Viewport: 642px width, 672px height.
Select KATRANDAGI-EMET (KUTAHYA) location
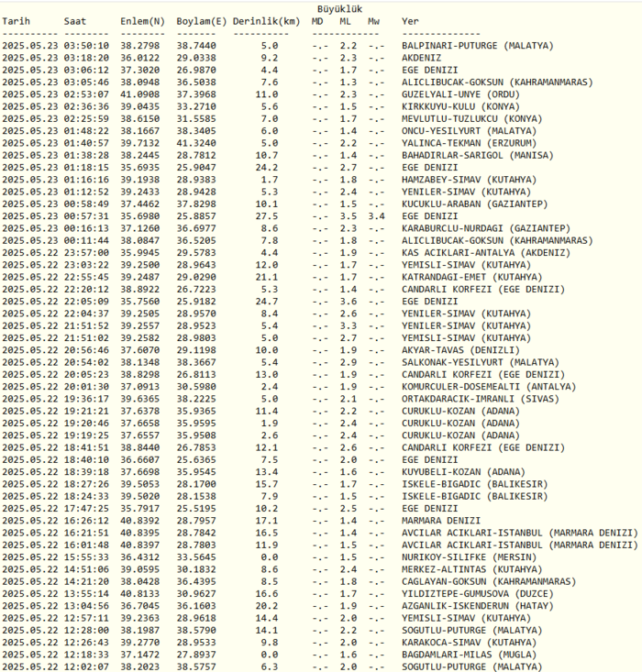(x=471, y=277)
